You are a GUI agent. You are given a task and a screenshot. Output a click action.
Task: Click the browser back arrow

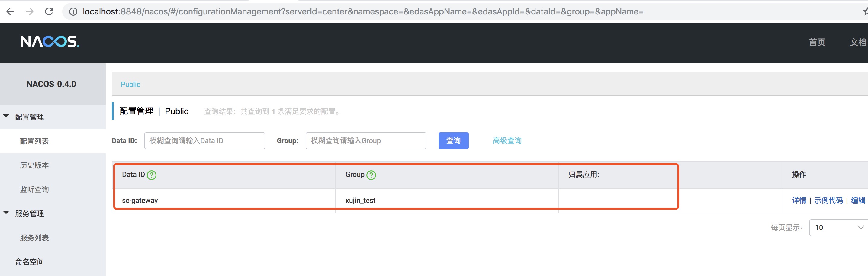coord(11,11)
